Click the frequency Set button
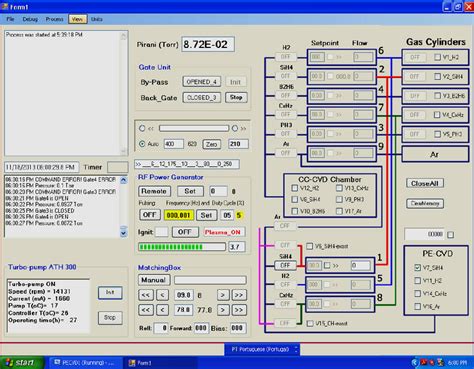The width and height of the screenshot is (474, 369). pos(206,215)
